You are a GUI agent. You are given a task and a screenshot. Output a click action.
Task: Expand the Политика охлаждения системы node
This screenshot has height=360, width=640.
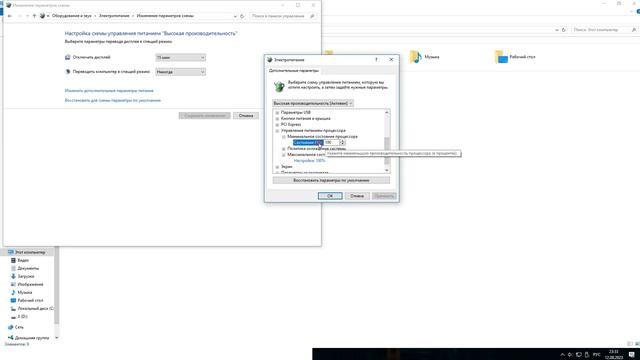coord(284,149)
